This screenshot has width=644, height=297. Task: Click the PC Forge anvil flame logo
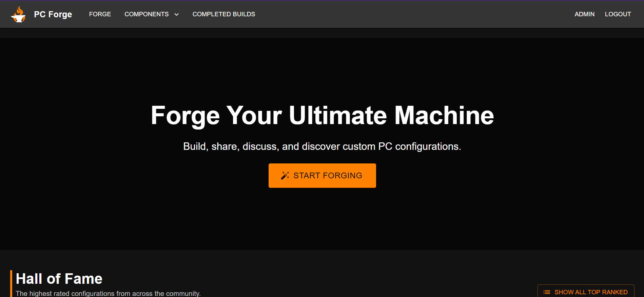tap(18, 14)
